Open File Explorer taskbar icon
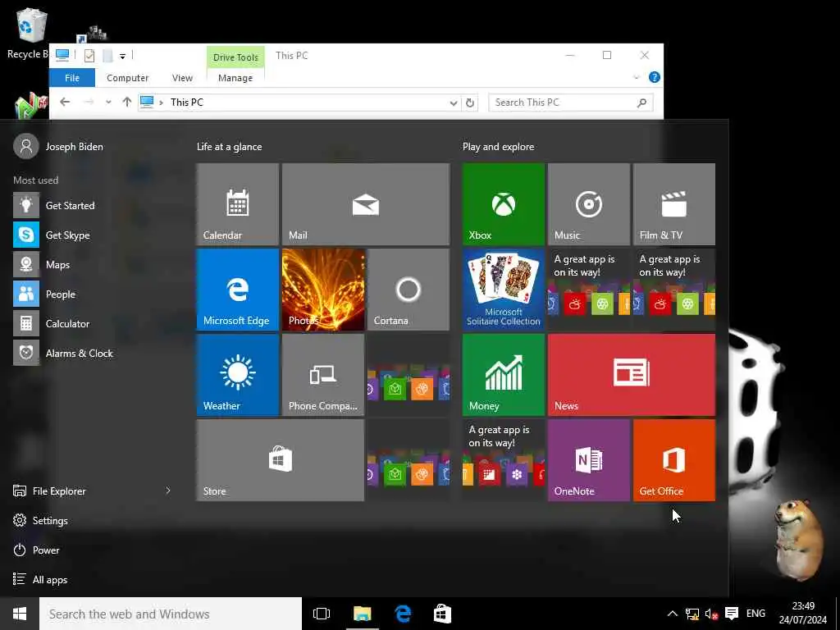The height and width of the screenshot is (630, 840). coord(362,614)
